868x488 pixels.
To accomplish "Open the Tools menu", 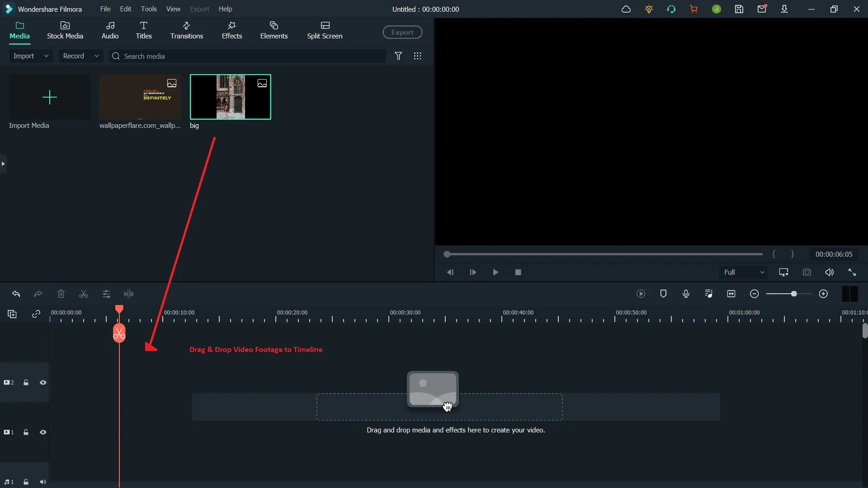I will (148, 9).
